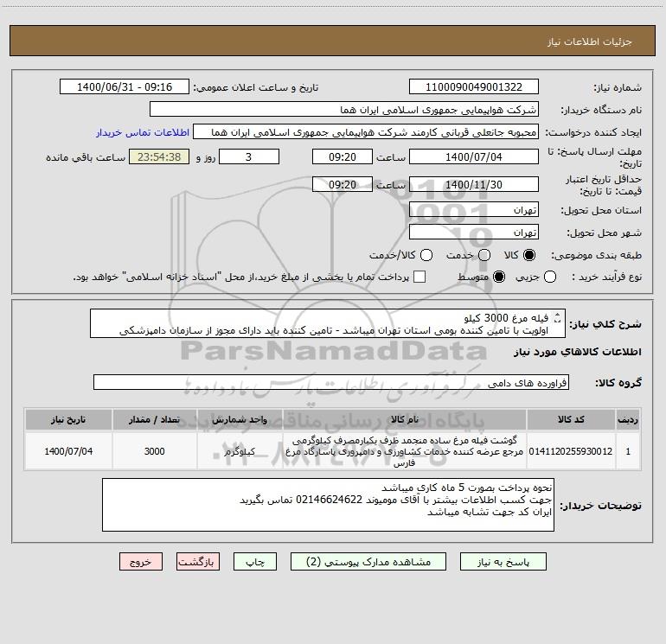Click the need date cell 1400/07/04
Viewport: 666px width, 644px height.
click(68, 451)
